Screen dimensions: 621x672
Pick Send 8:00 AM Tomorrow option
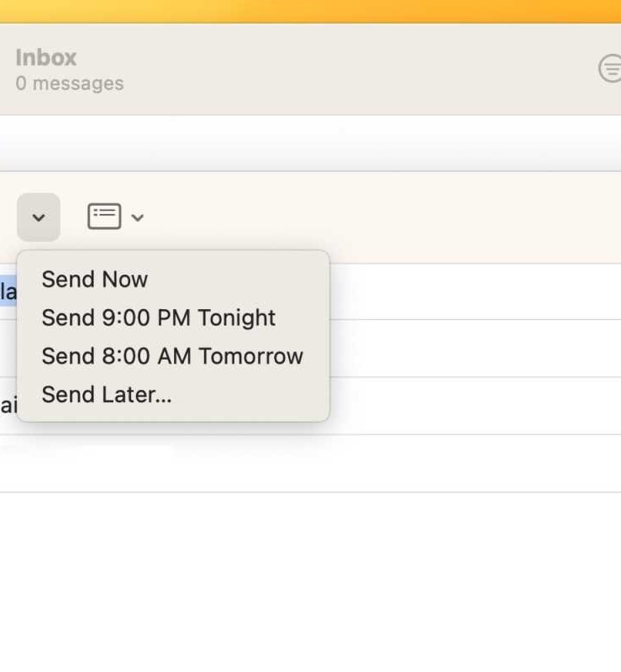coord(172,356)
